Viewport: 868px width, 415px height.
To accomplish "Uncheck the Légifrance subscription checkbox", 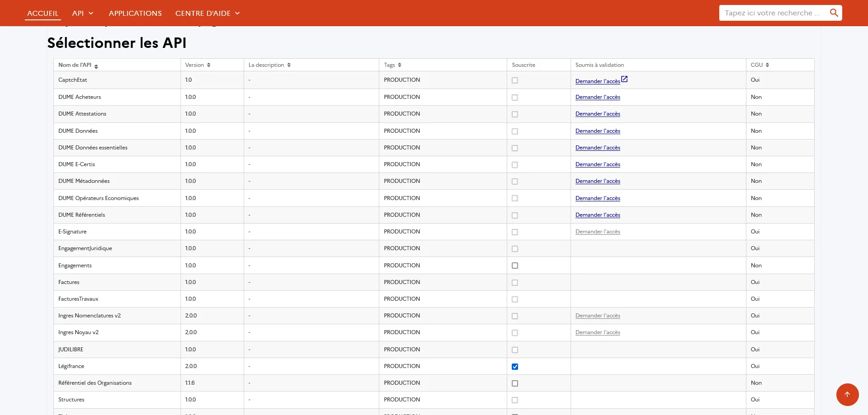I will (x=515, y=367).
